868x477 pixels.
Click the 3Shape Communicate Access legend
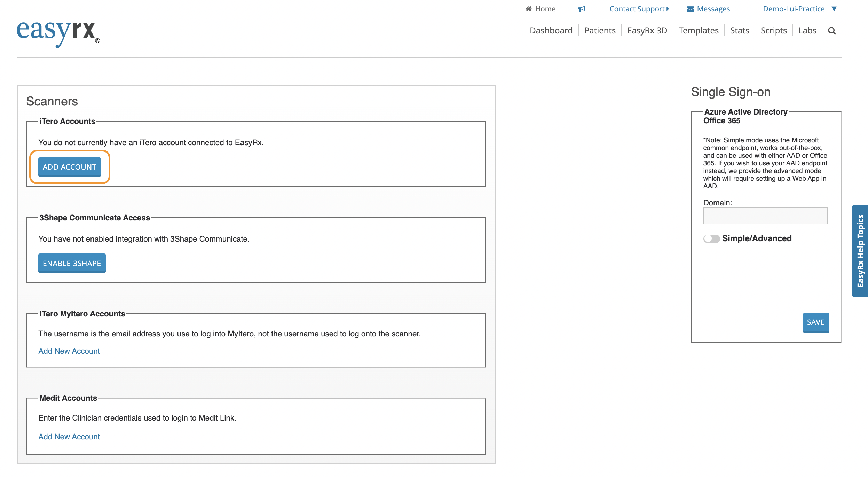point(94,218)
